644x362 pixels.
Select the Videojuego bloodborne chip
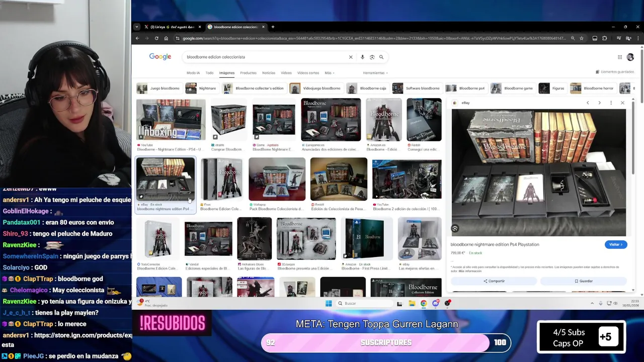click(316, 88)
